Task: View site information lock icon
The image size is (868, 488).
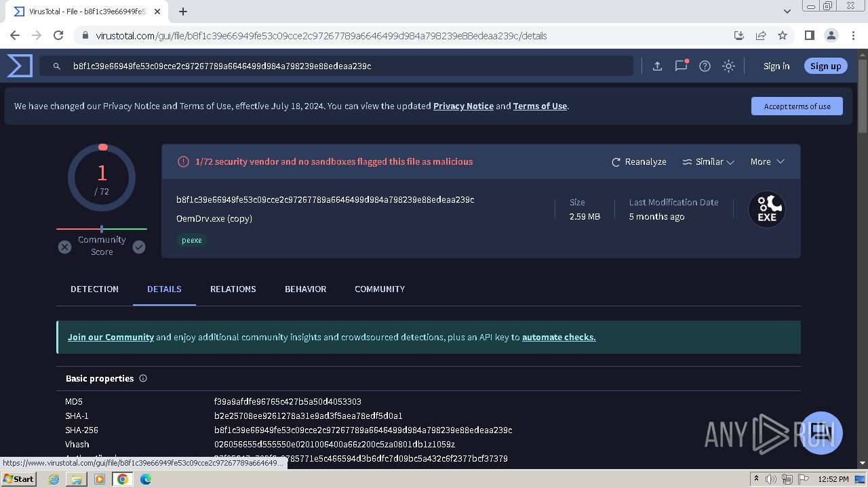Action: point(85,35)
